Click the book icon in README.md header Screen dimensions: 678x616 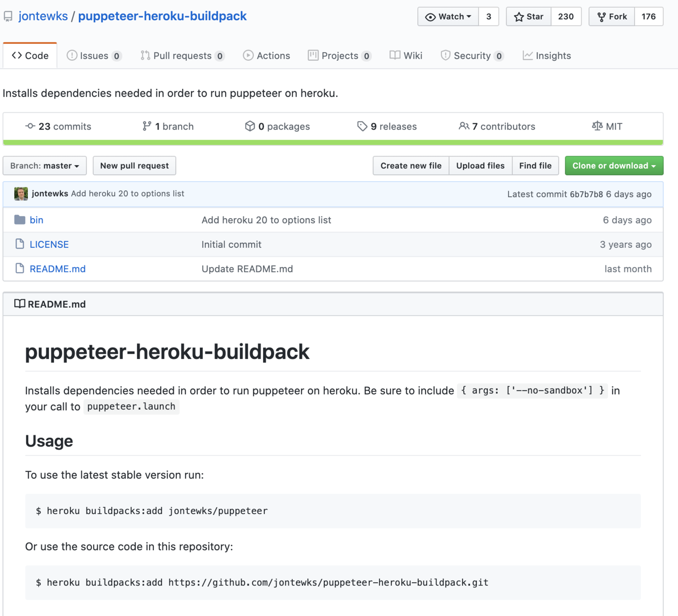coord(20,304)
